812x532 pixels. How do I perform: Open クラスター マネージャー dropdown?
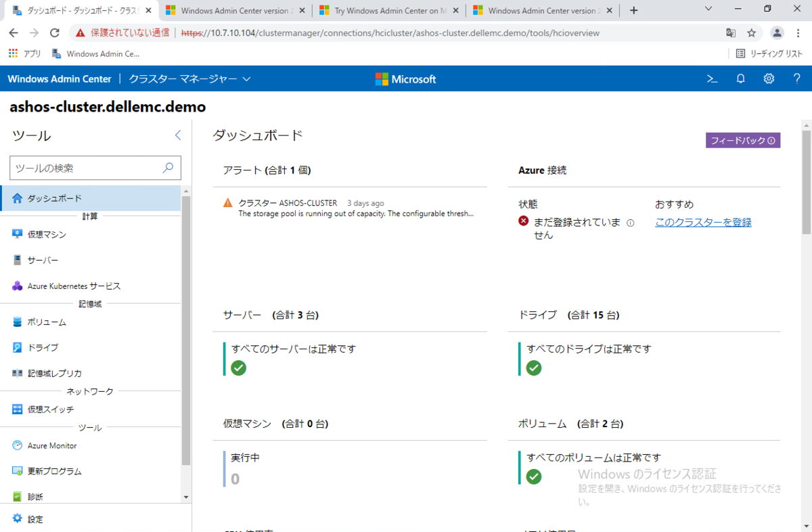tap(189, 79)
